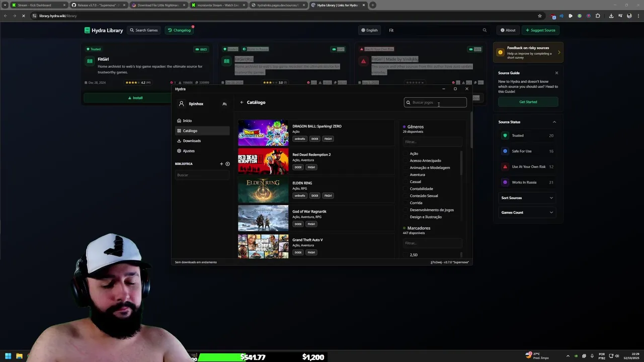Viewport: 644px width, 362px height.
Task: Open the About button
Action: 508,30
